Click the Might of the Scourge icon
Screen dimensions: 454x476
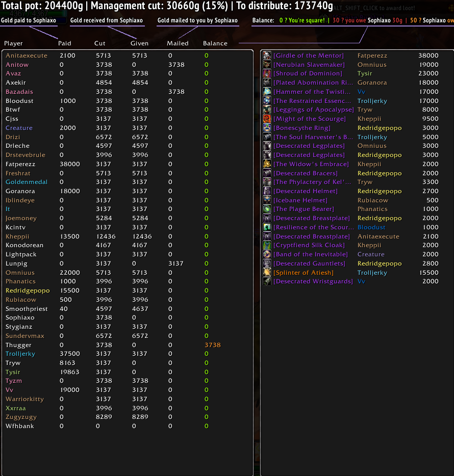click(267, 119)
